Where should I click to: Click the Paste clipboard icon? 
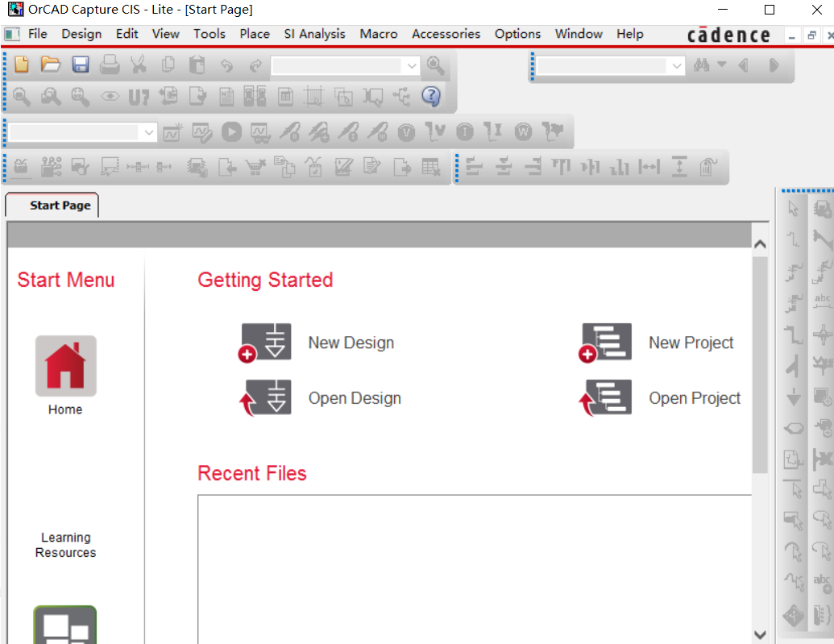pyautogui.click(x=197, y=65)
